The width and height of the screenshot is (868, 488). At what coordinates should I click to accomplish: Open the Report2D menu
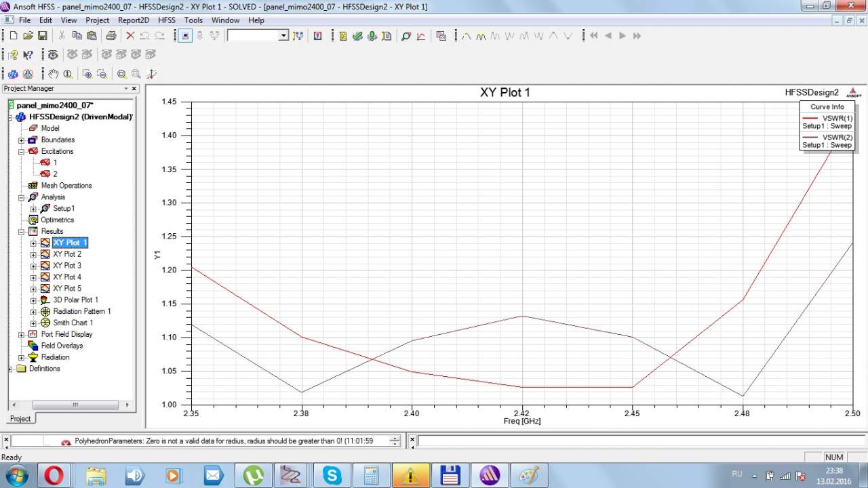pyautogui.click(x=133, y=20)
